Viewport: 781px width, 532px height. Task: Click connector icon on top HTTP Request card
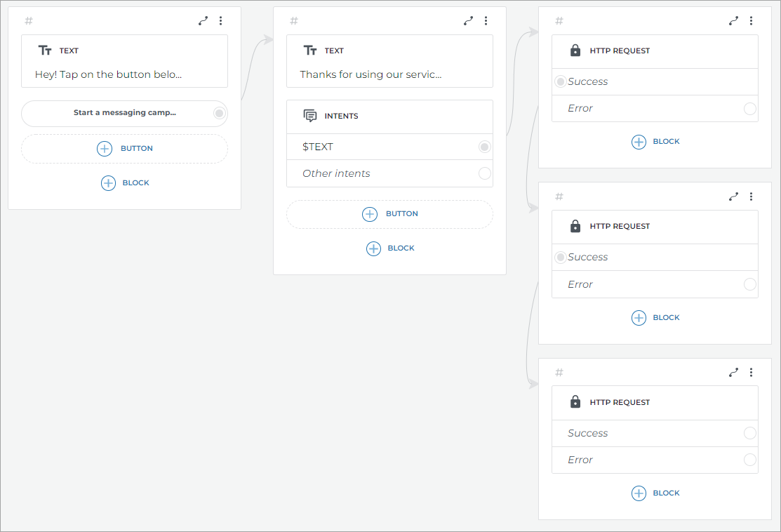pyautogui.click(x=734, y=21)
